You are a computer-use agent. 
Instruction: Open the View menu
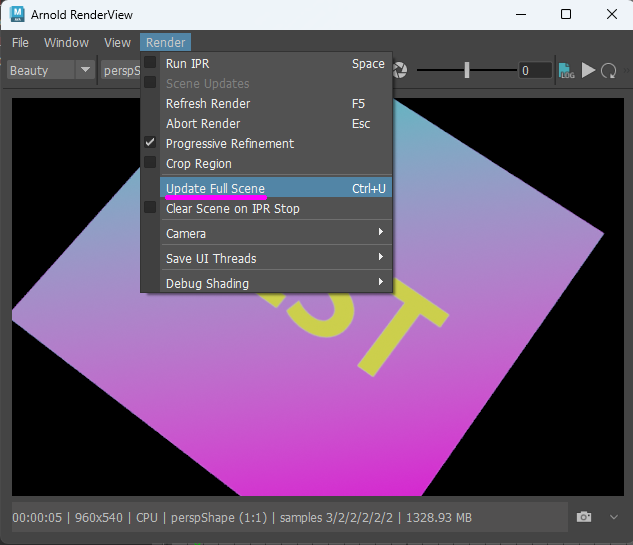click(117, 42)
